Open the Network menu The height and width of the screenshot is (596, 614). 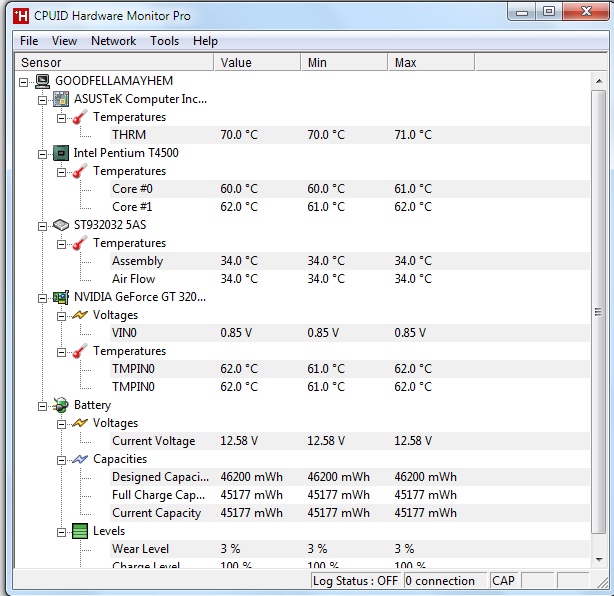pos(114,41)
